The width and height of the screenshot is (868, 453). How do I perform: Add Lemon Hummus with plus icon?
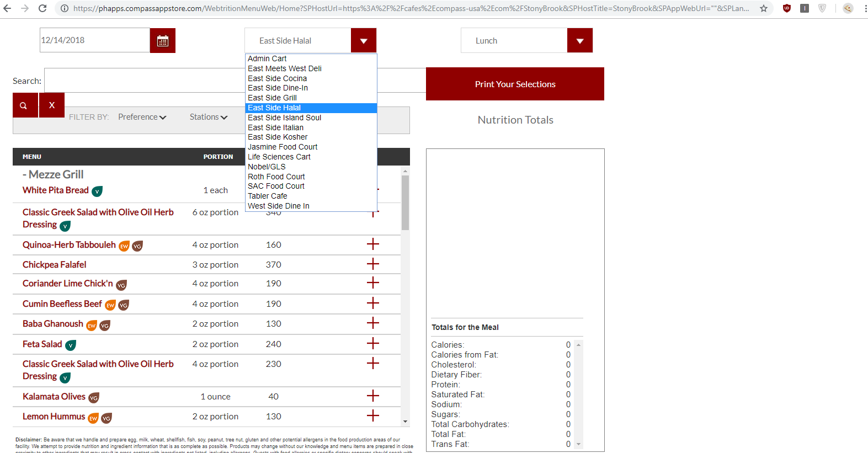pyautogui.click(x=373, y=415)
